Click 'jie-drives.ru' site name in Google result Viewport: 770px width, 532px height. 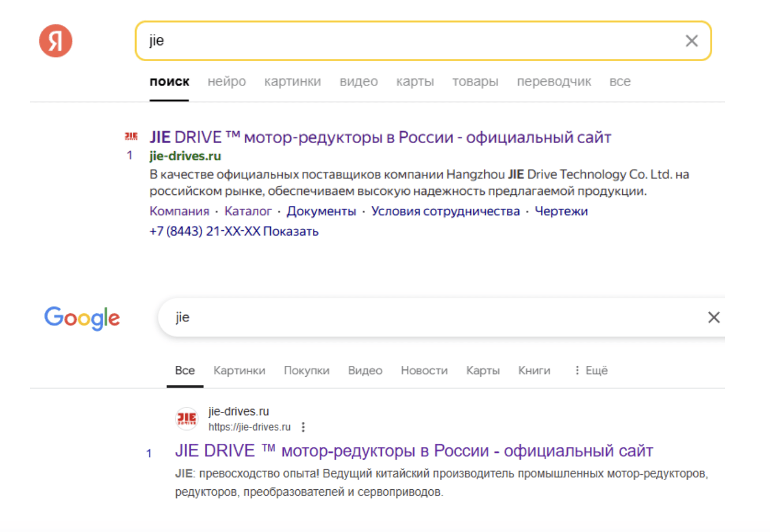239,411
